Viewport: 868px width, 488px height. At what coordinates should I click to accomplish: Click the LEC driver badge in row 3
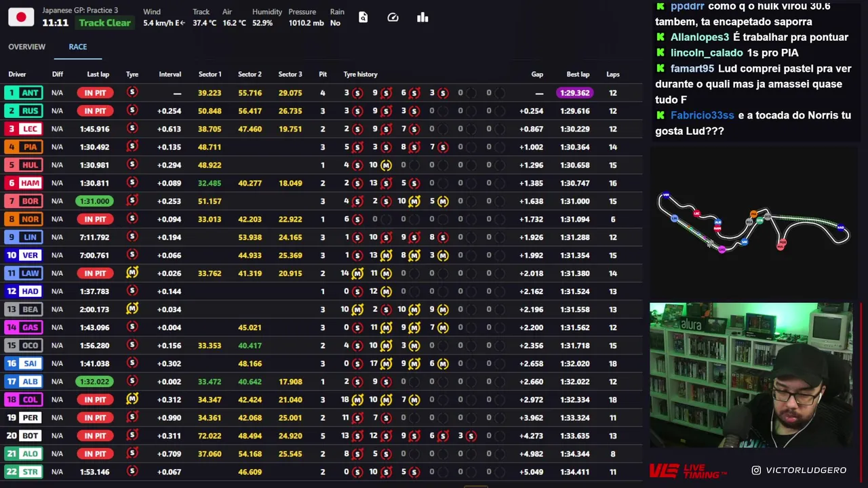click(x=22, y=129)
